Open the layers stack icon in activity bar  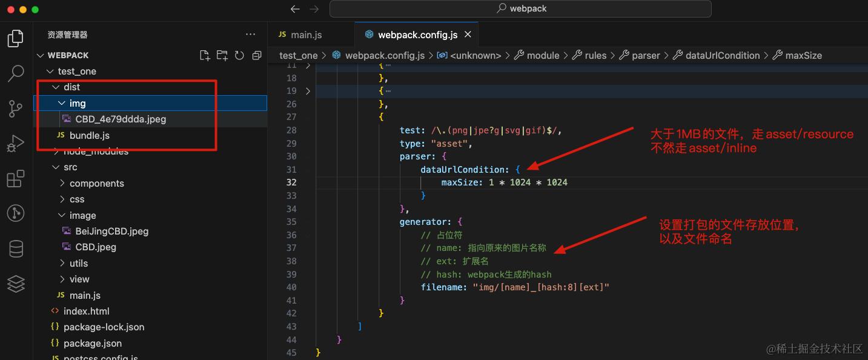click(x=16, y=283)
